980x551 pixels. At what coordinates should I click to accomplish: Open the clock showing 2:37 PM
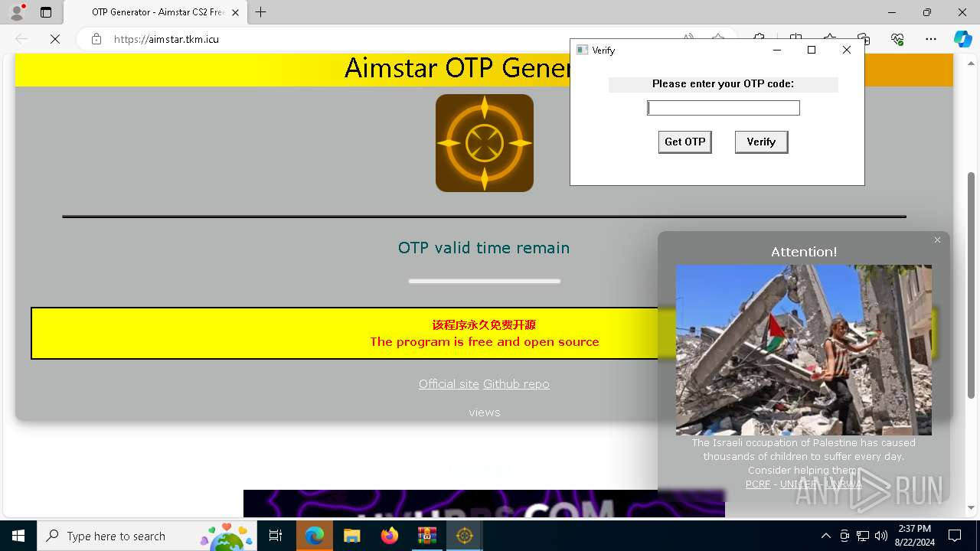(x=914, y=536)
